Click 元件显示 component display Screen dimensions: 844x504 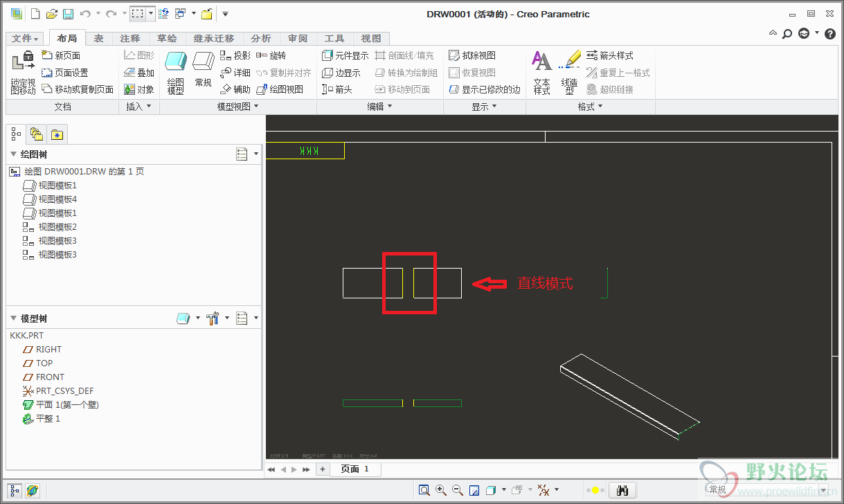pyautogui.click(x=345, y=55)
